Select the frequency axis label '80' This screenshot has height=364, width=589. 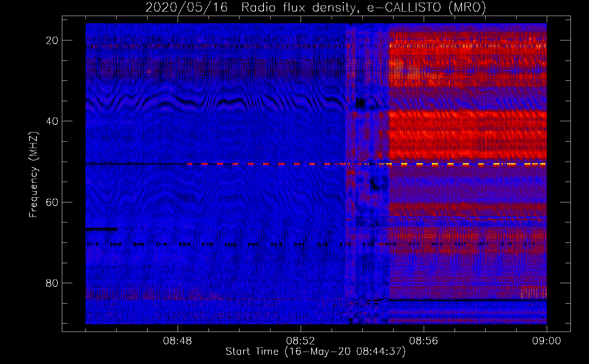tap(52, 283)
